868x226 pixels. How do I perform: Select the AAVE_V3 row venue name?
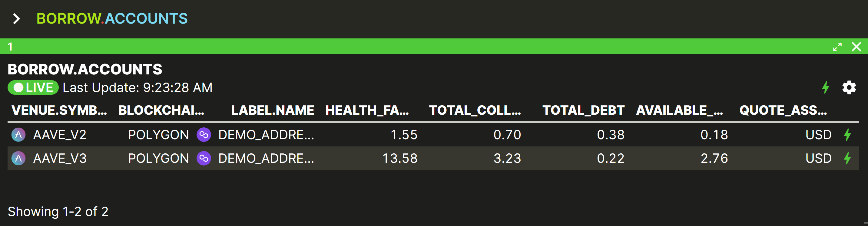pyautogui.click(x=60, y=158)
